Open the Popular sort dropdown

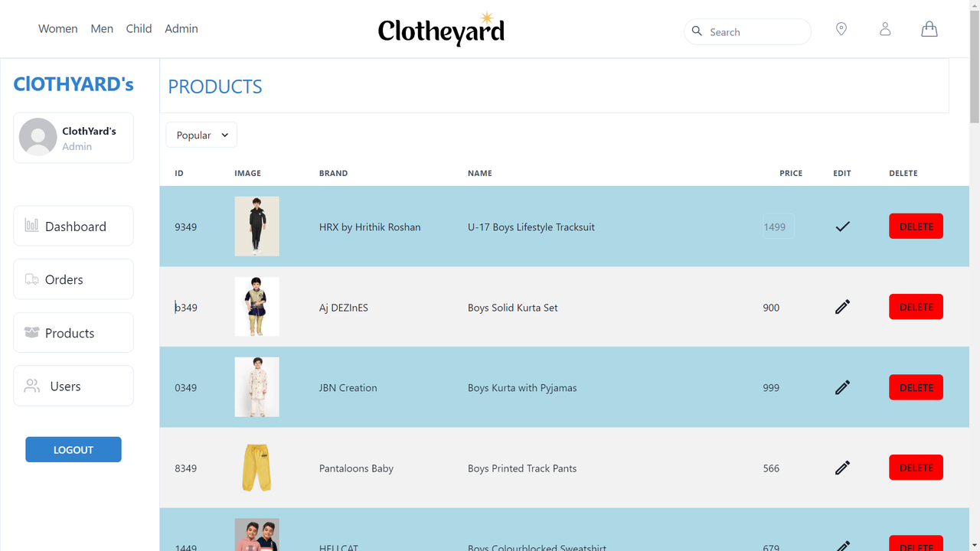click(201, 135)
